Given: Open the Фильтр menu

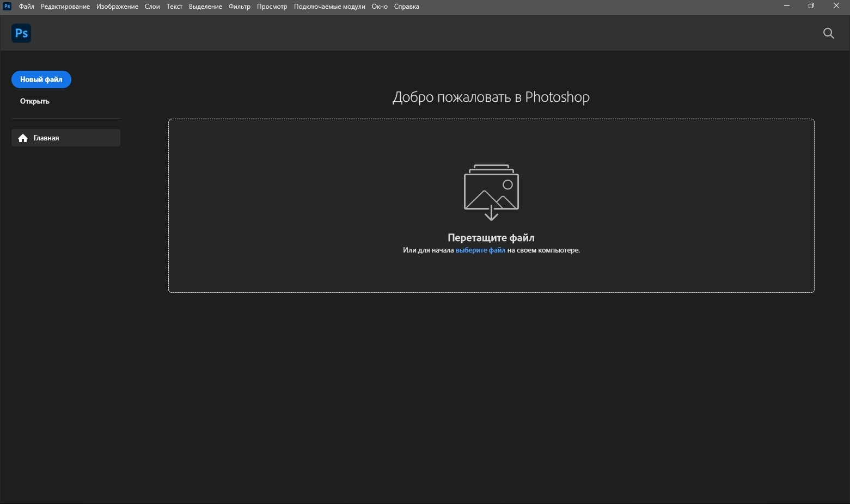Looking at the screenshot, I should (x=240, y=7).
